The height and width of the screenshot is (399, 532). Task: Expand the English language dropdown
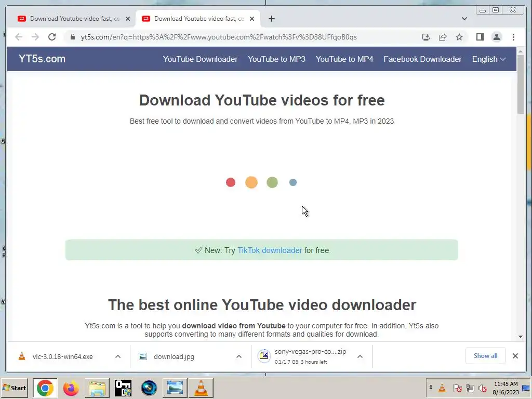488,59
